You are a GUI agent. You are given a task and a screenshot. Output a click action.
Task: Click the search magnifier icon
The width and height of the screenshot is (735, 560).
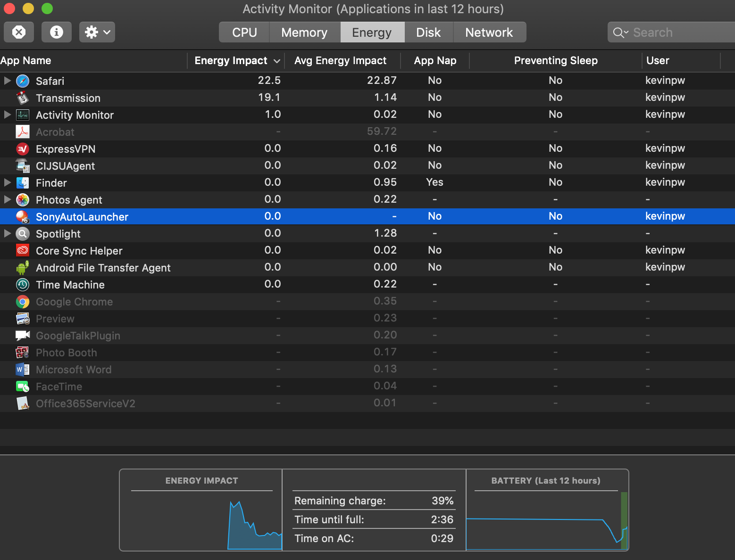[620, 33]
